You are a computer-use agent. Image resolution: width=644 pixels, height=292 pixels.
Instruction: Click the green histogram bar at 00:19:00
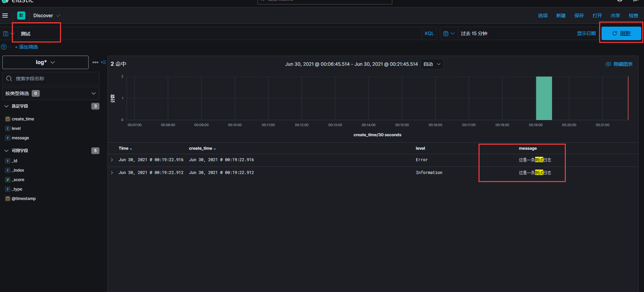coord(544,98)
